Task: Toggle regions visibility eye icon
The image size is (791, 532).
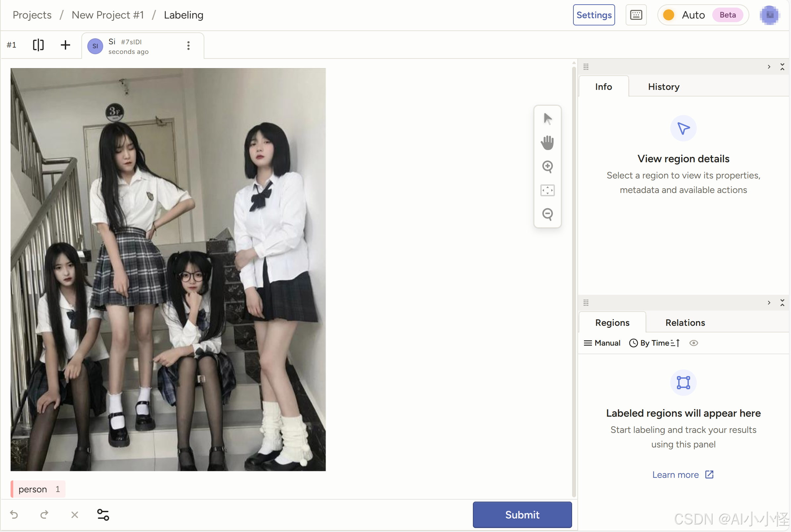Action: click(x=693, y=343)
